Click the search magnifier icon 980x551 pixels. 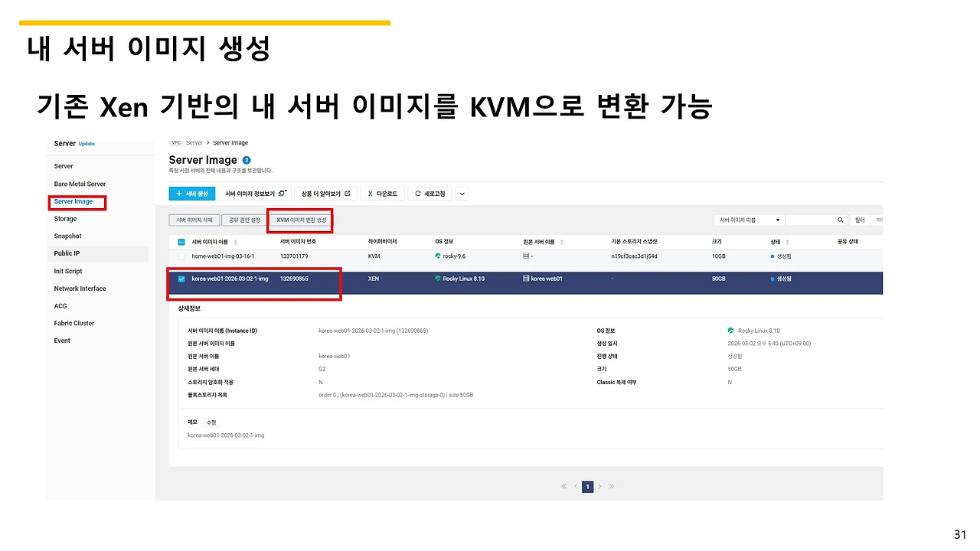click(x=840, y=220)
